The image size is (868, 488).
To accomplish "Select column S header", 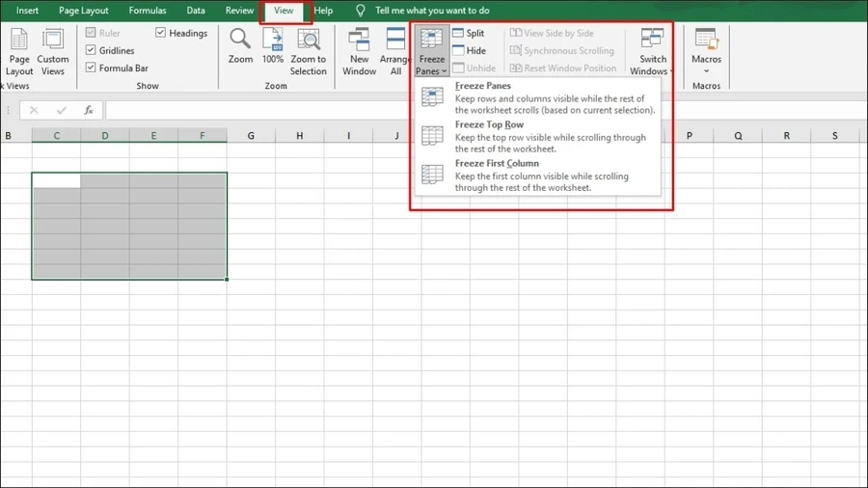I will point(835,136).
